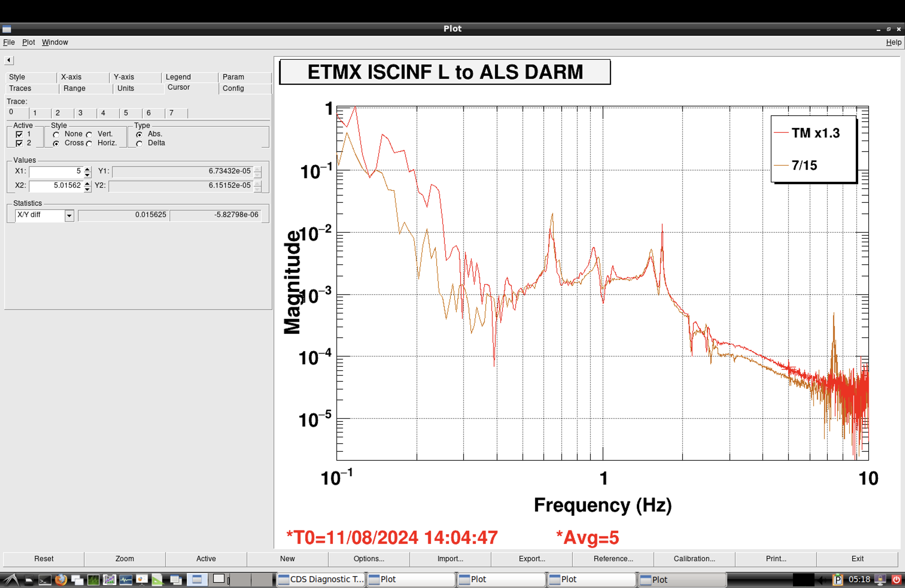Decrement X2 value with down arrow
This screenshot has height=588, width=905.
(87, 189)
